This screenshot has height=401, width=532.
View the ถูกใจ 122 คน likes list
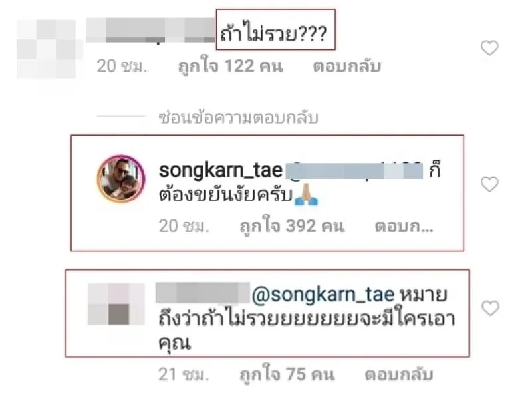click(x=230, y=66)
